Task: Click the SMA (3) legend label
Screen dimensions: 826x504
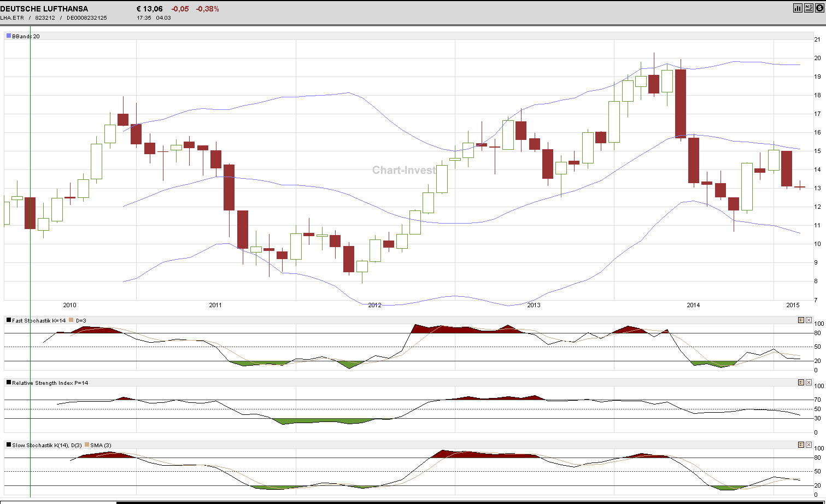Action: pyautogui.click(x=101, y=445)
